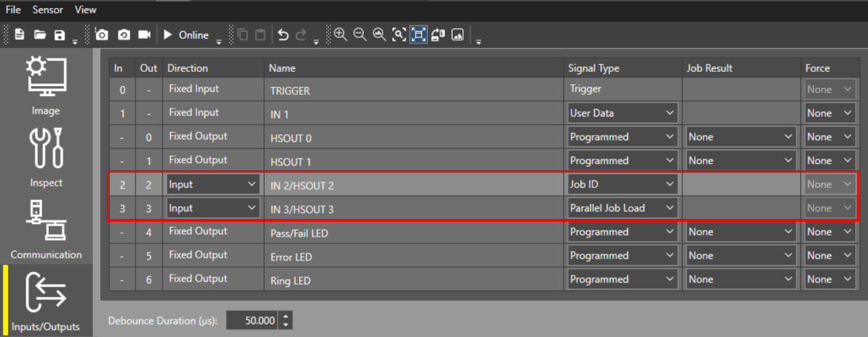This screenshot has width=868, height=337.
Task: Expand Job Result dropdown for HSOUT 0
Action: click(x=741, y=137)
